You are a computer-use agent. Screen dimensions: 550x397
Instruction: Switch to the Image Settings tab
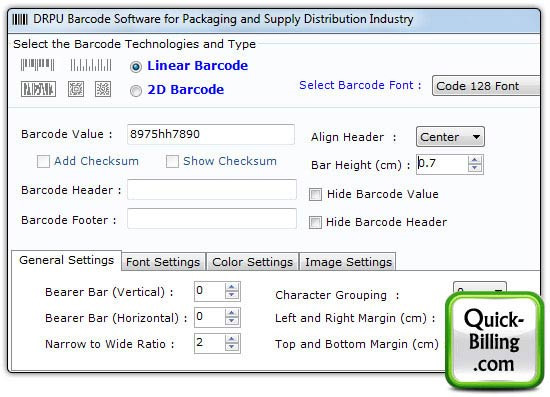click(x=348, y=262)
